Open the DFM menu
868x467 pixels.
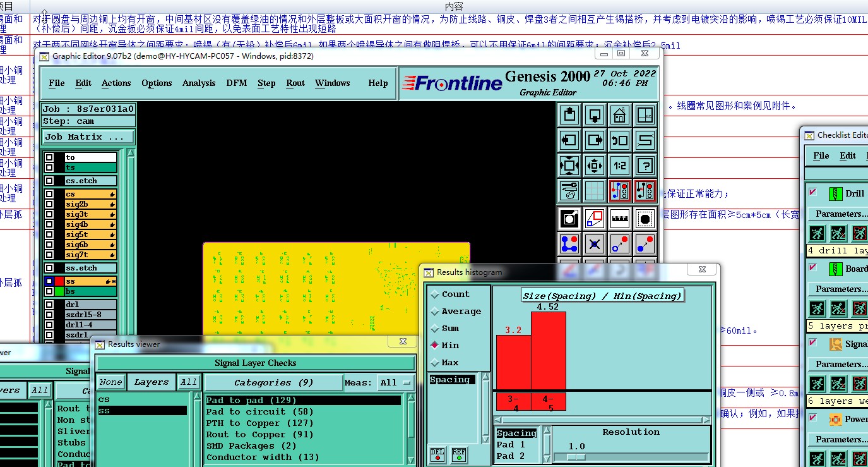pyautogui.click(x=237, y=83)
